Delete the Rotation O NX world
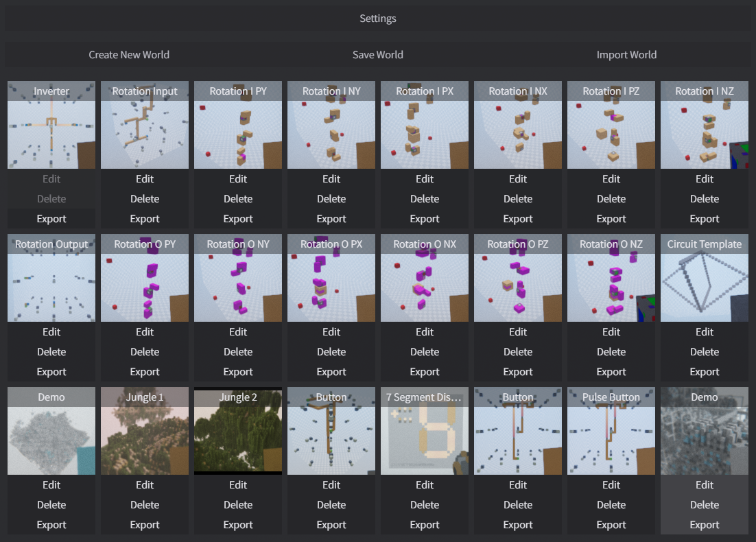 [424, 351]
